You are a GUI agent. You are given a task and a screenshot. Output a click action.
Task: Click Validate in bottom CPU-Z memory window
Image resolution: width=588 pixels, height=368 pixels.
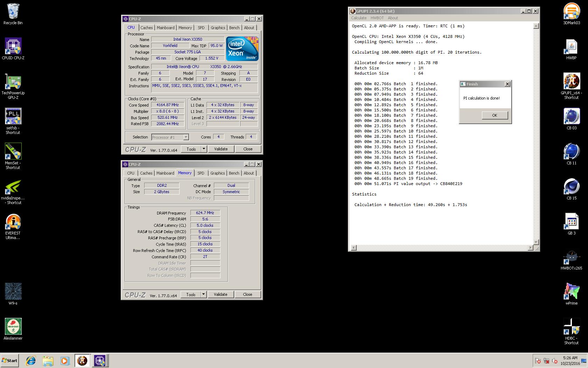point(220,294)
